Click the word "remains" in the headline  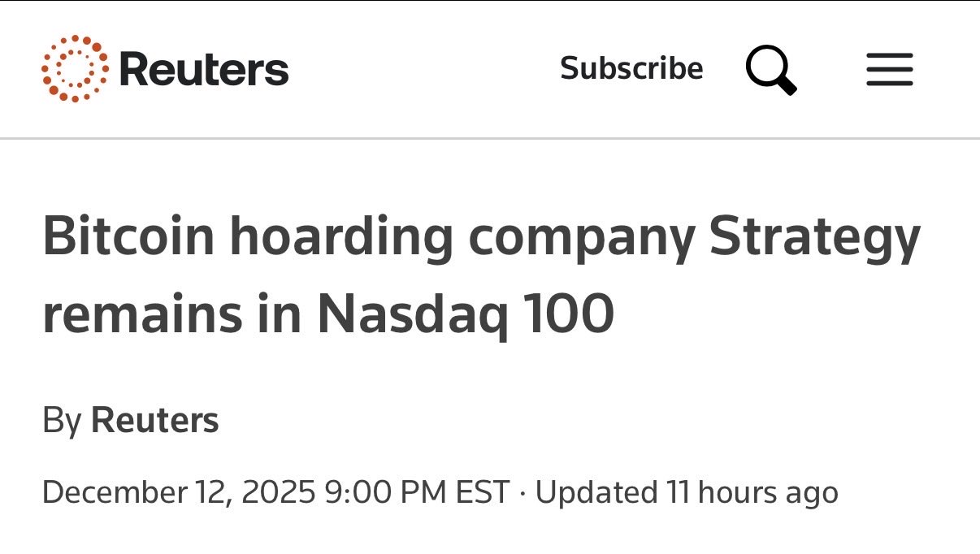point(142,314)
